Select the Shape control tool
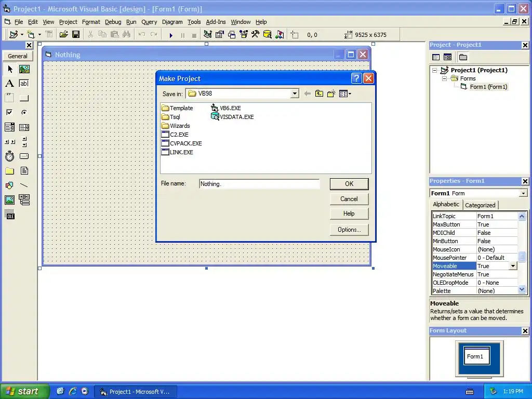532x399 pixels. (10, 185)
